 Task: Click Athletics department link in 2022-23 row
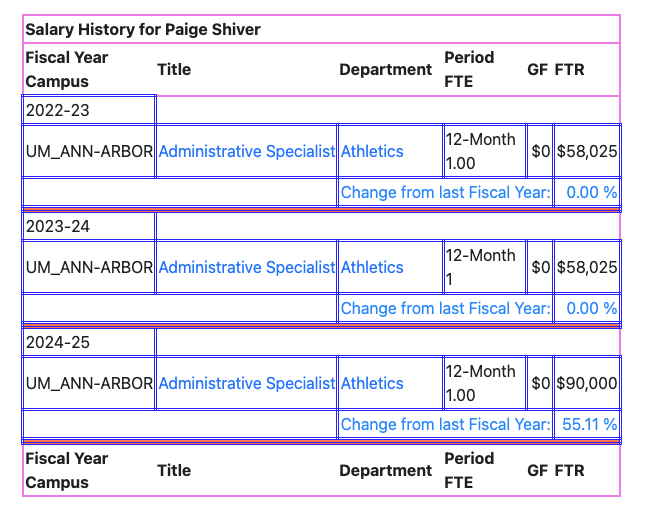click(x=372, y=152)
